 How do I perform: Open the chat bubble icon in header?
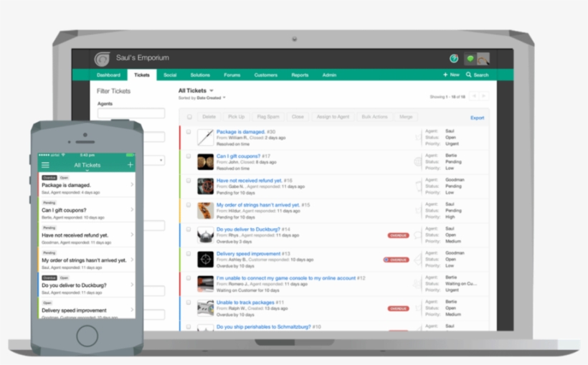coord(470,59)
